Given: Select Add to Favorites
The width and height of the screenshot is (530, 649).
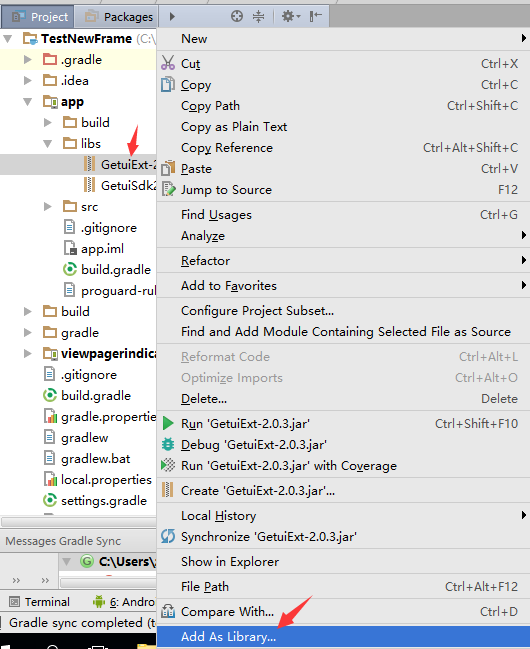Looking at the screenshot, I should point(343,285).
